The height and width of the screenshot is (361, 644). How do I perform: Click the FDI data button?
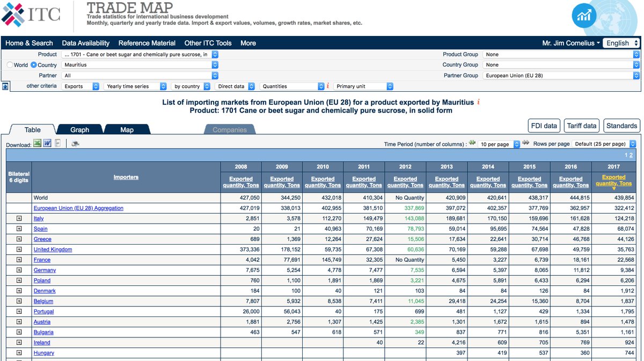544,126
